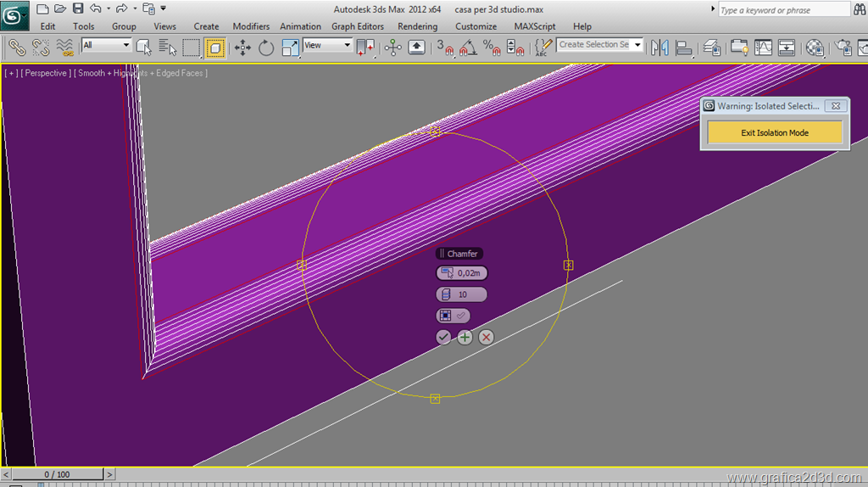The image size is (868, 487).
Task: Toggle the Window/Crossing selection button
Action: coord(215,48)
